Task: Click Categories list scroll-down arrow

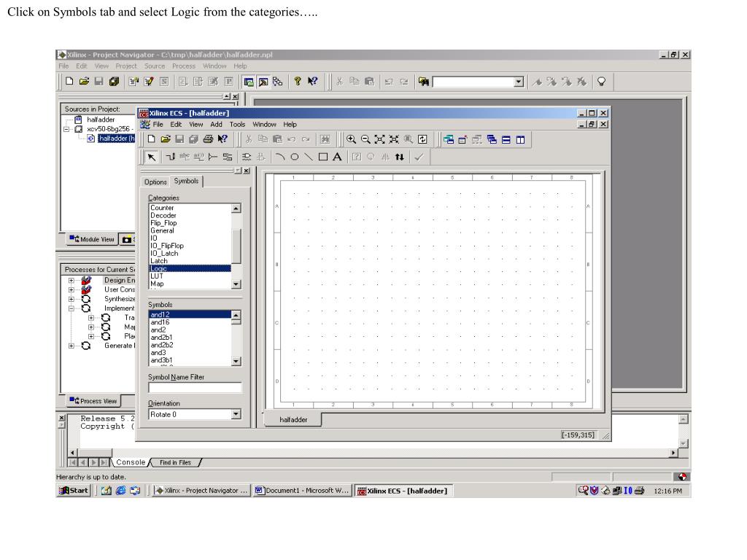Action: click(236, 284)
